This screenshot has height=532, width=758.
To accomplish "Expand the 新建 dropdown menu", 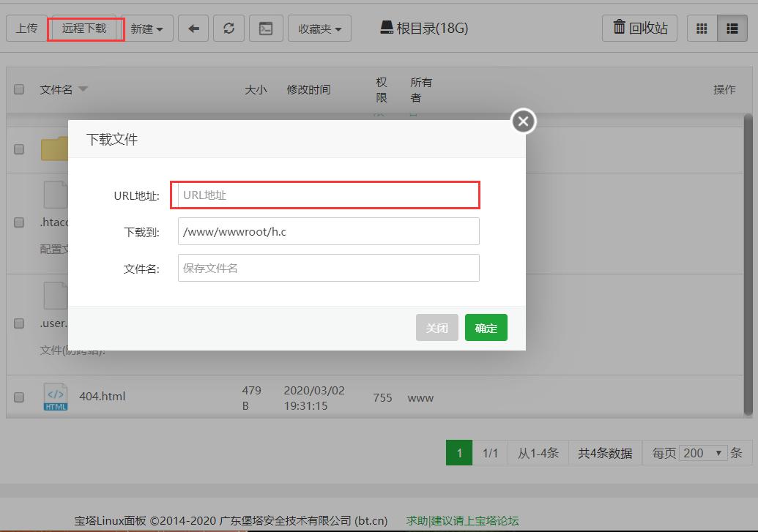I will pyautogui.click(x=146, y=28).
